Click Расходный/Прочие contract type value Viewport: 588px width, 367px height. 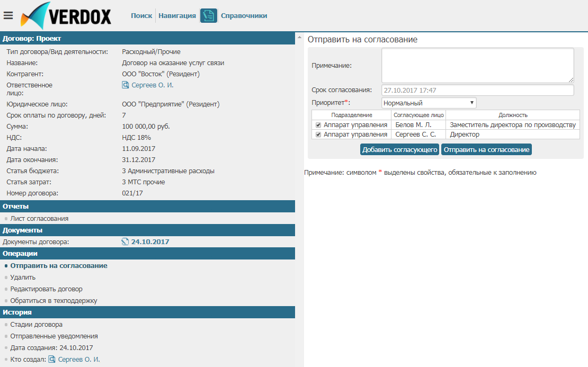151,52
